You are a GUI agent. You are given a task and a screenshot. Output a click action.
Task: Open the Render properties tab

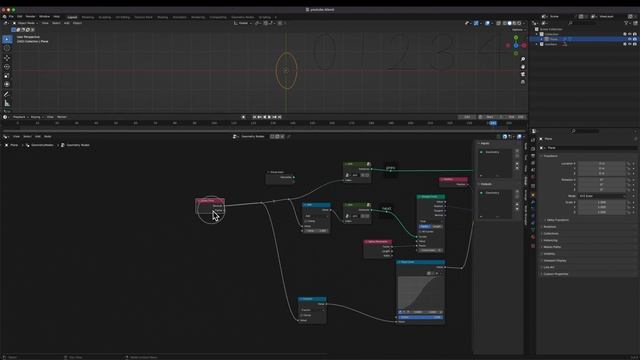click(x=533, y=149)
